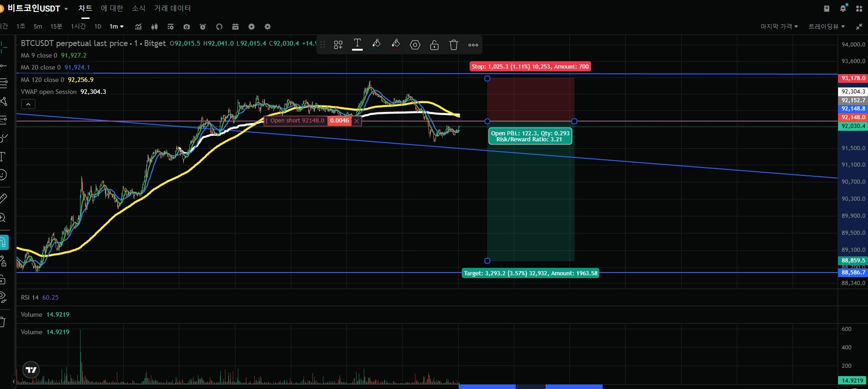The width and height of the screenshot is (868, 389).
Task: Click the drag handle of the floating toolbar
Action: pos(322,45)
